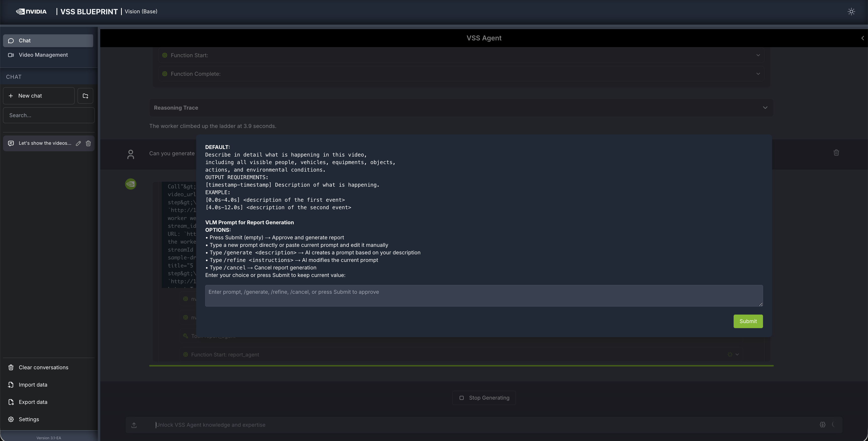Open the Chat section in sidebar
The image size is (868, 441).
click(x=25, y=40)
